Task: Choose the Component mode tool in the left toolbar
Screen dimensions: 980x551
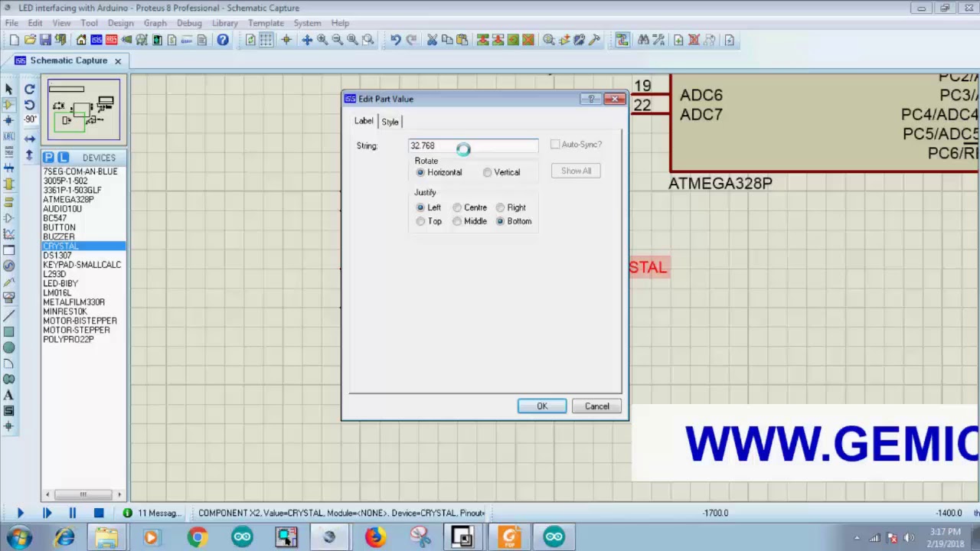Action: tap(8, 105)
